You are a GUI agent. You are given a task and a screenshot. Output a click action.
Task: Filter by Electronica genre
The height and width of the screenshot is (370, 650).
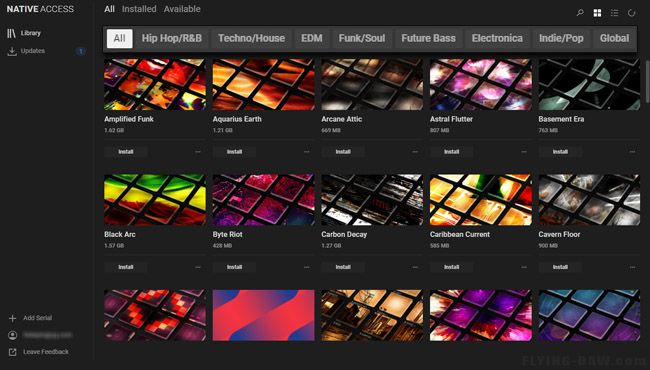(497, 39)
